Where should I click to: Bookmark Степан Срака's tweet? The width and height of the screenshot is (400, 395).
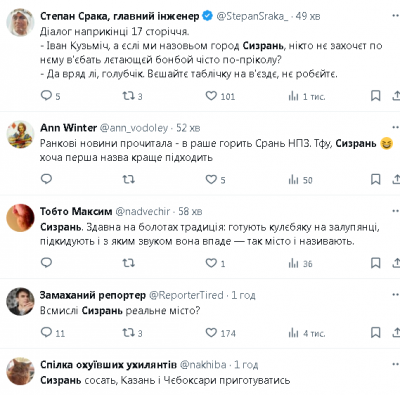point(376,96)
